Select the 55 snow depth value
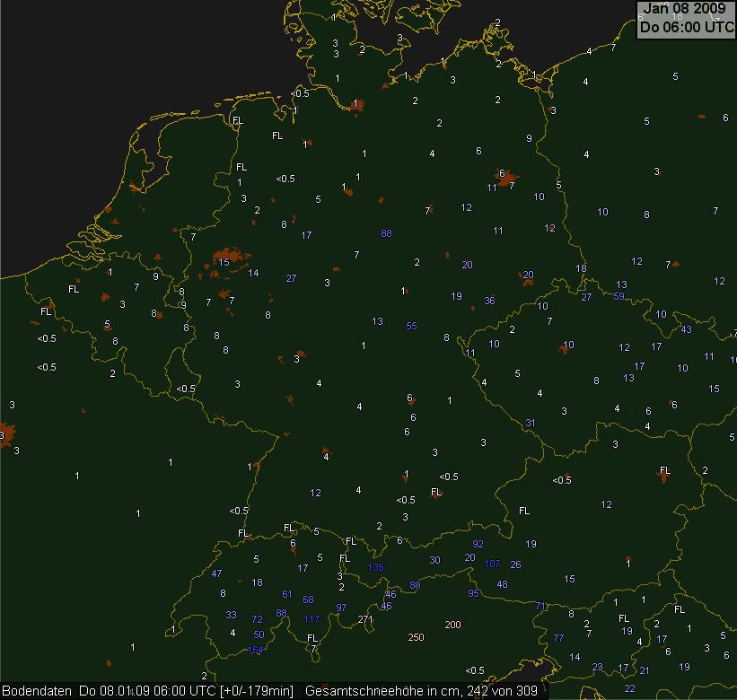The width and height of the screenshot is (737, 700). [x=411, y=326]
